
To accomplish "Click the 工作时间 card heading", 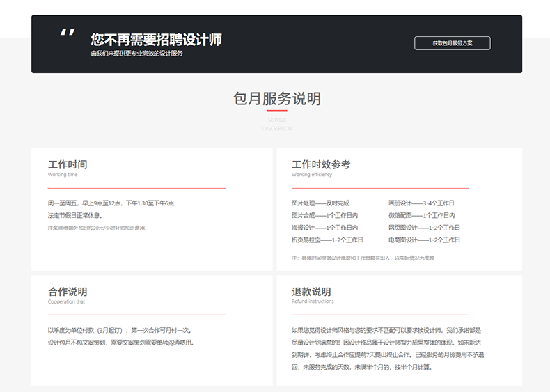I will tap(68, 164).
